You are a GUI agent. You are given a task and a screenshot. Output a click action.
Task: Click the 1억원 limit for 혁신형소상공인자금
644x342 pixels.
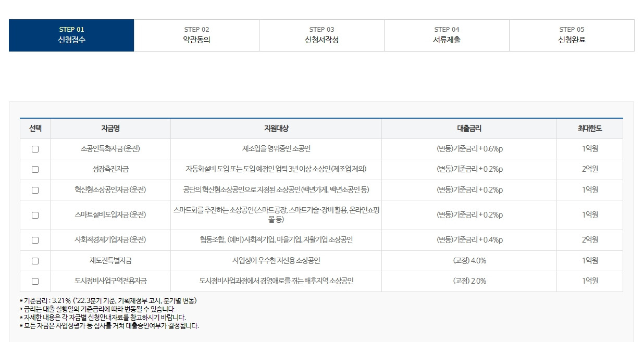coord(590,190)
